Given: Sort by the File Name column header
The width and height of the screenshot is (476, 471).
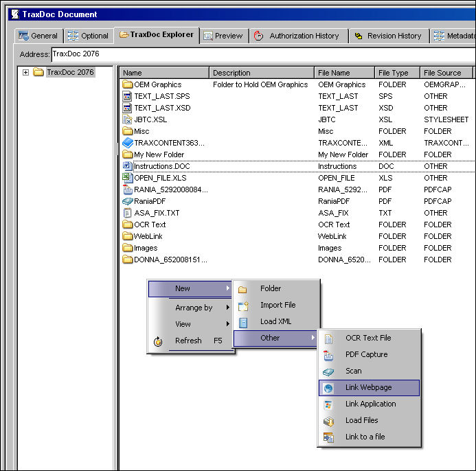Looking at the screenshot, I should click(x=345, y=73).
